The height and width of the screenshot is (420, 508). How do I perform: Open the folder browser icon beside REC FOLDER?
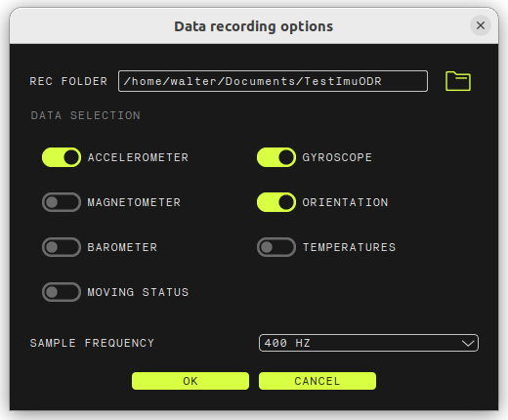point(458,81)
